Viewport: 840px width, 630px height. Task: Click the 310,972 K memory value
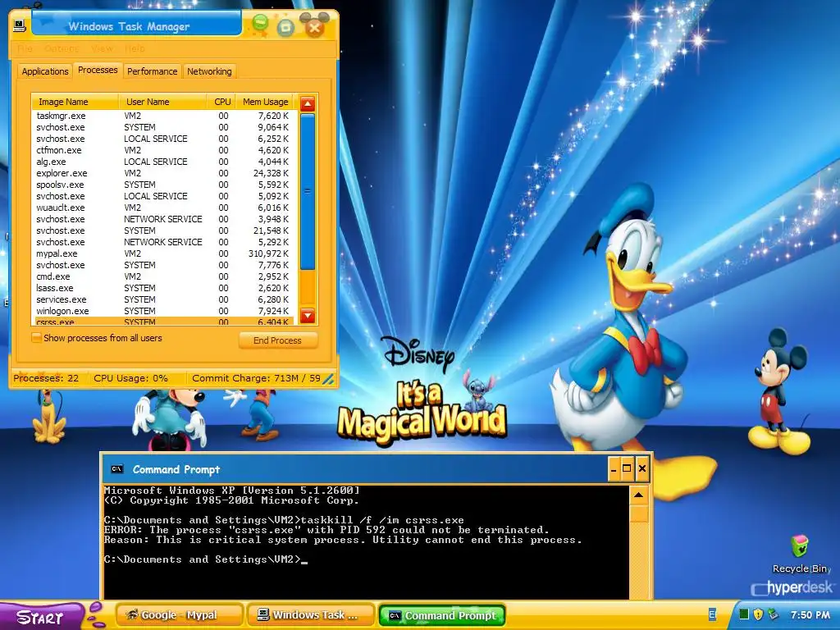268,254
